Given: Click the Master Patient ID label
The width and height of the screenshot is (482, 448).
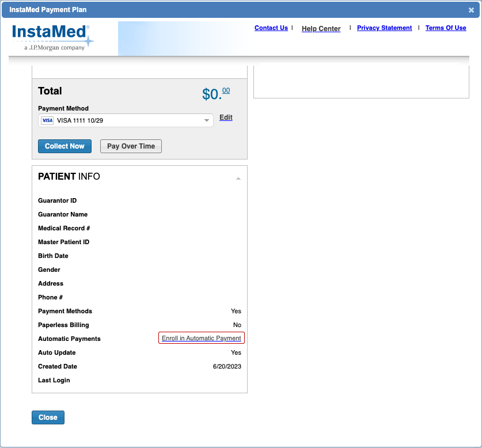Looking at the screenshot, I should 63,242.
